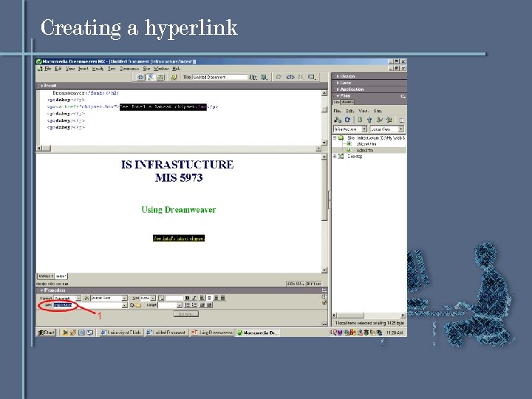The image size is (532, 399).
Task: Click the Title text field
Action: [x=220, y=78]
